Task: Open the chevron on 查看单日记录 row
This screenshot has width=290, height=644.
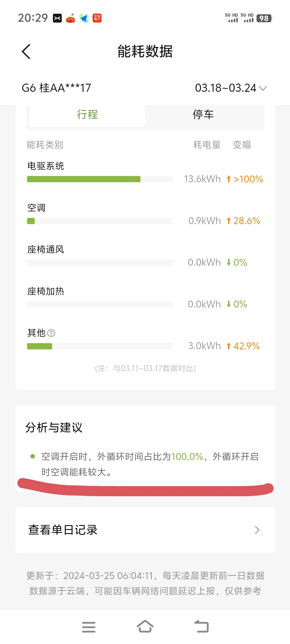Action: (257, 530)
